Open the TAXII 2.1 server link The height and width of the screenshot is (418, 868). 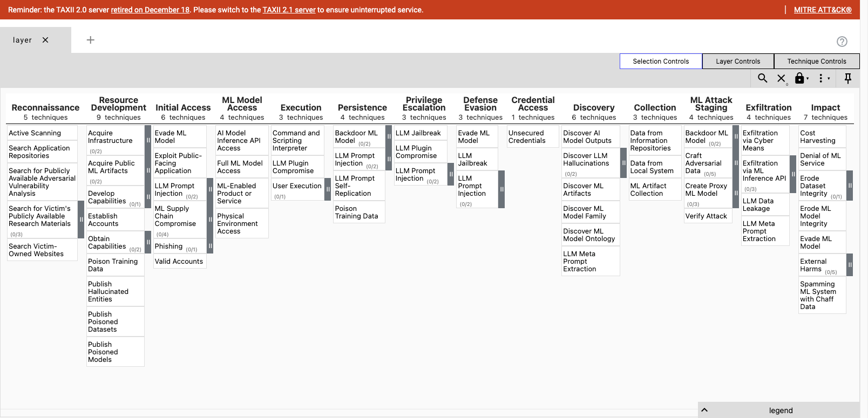pos(289,10)
